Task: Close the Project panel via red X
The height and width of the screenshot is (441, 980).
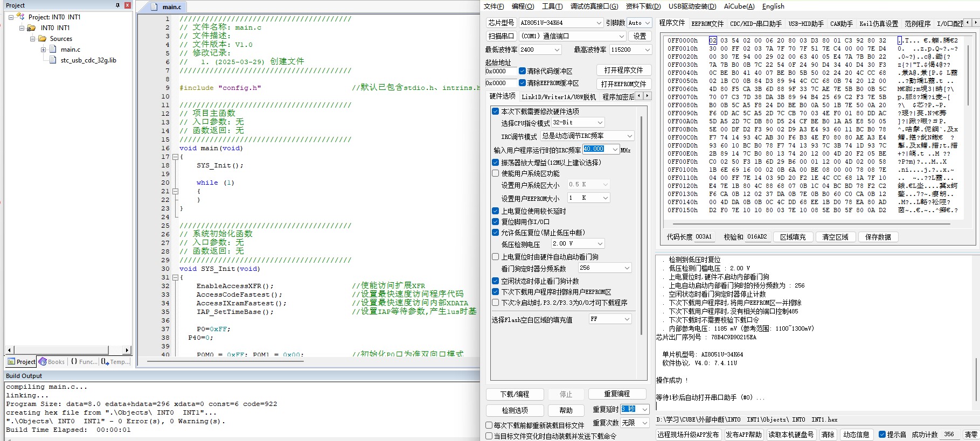Action: (x=127, y=5)
